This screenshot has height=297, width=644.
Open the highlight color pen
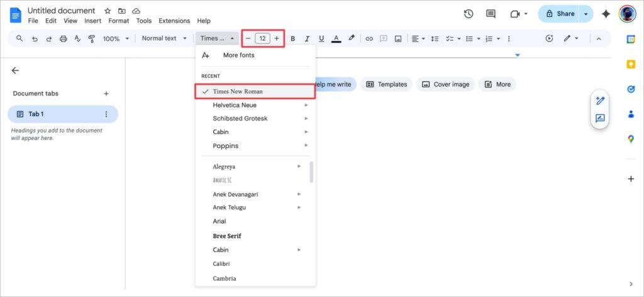click(x=351, y=38)
